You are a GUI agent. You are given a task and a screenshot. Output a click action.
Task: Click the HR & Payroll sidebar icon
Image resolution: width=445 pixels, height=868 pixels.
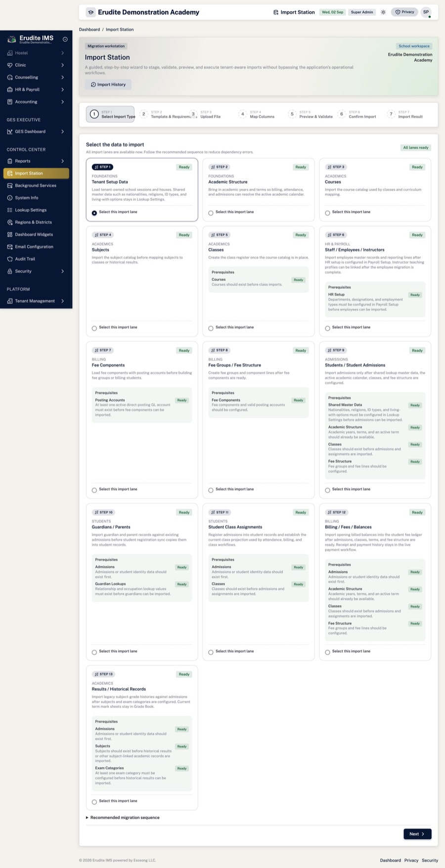[10, 90]
